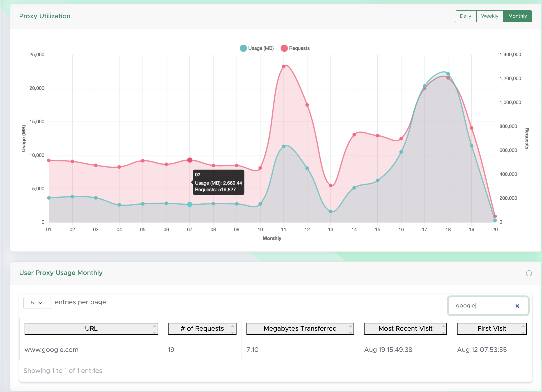Toggle the Usage (MB) legend series

pyautogui.click(x=260, y=48)
